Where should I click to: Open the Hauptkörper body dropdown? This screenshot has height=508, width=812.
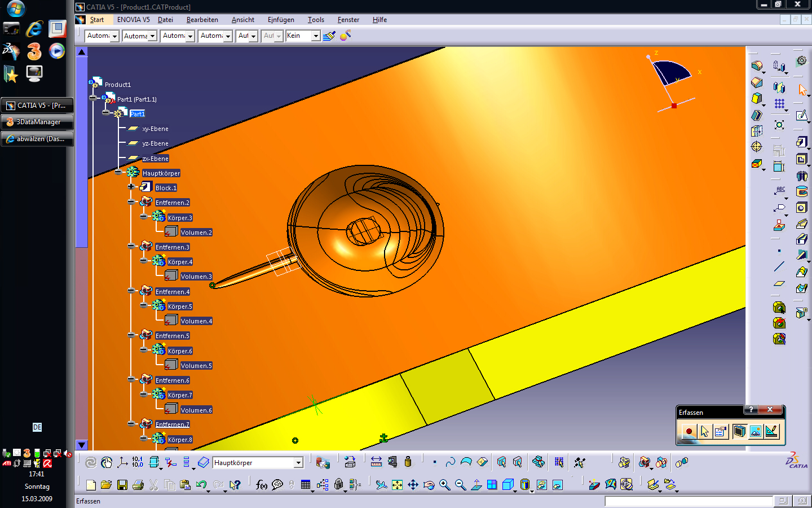click(298, 463)
